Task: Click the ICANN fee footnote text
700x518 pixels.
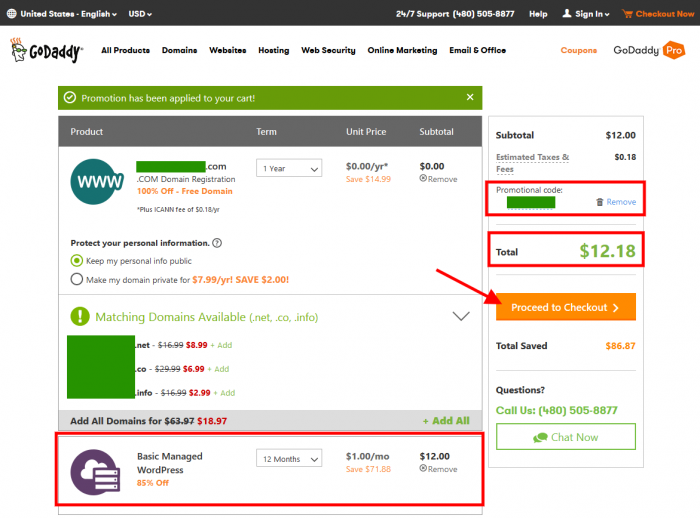Action: click(x=178, y=209)
